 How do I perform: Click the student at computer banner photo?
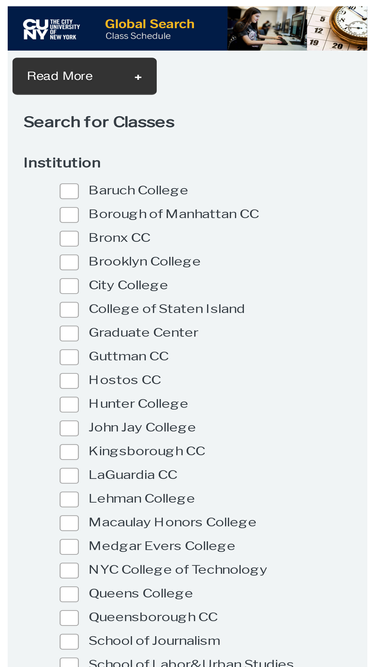[x=267, y=28]
